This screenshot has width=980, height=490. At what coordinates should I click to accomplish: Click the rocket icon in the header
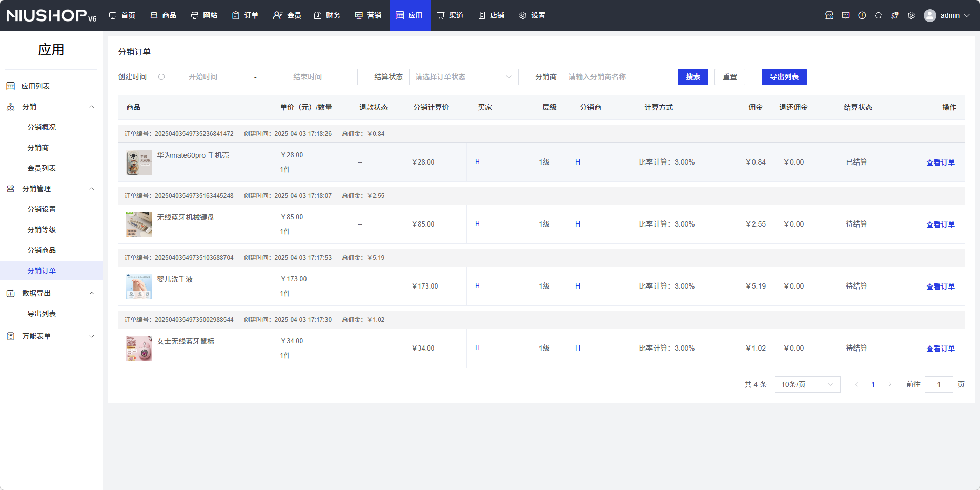(x=894, y=15)
